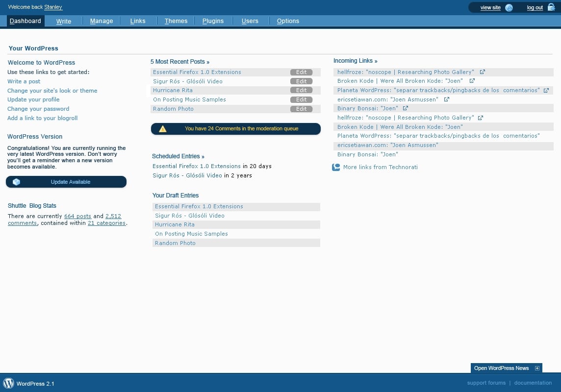
Task: Click the lock icon beside log out
Action: 551,7
